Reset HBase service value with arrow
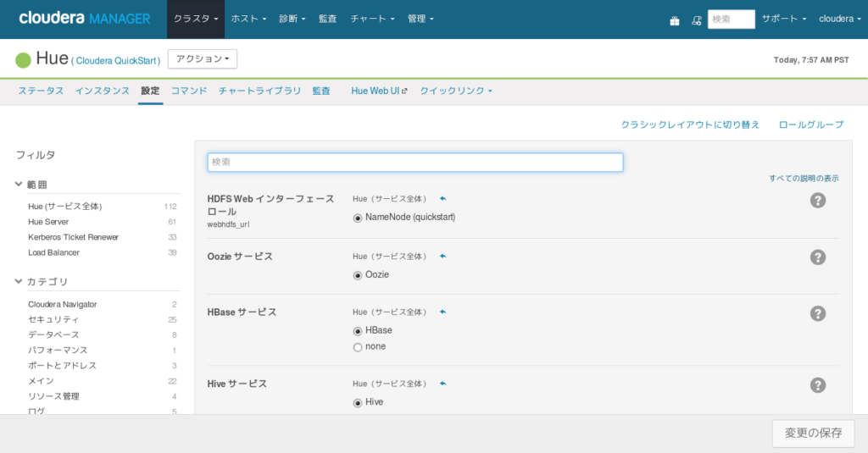 pos(442,312)
